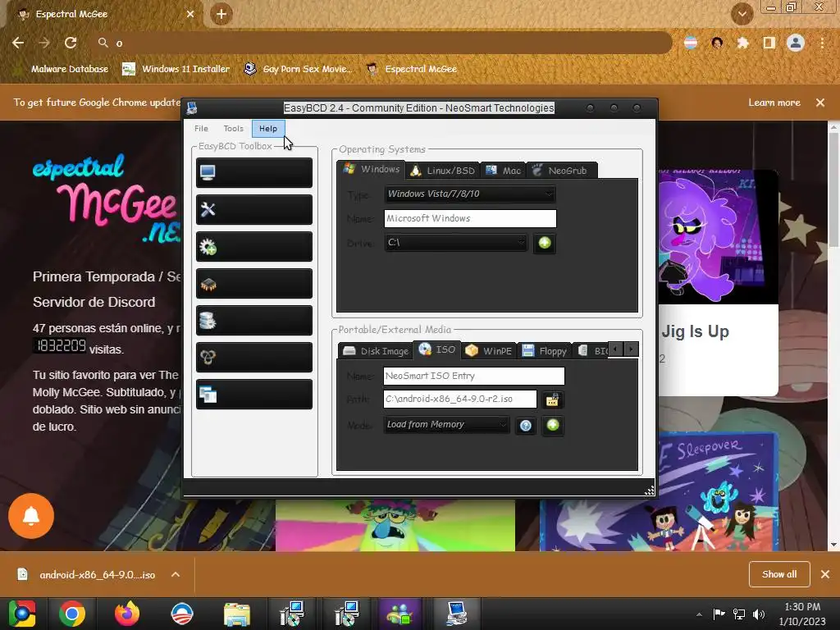840x630 pixels.
Task: Switch to WinPE tab
Action: click(489, 351)
